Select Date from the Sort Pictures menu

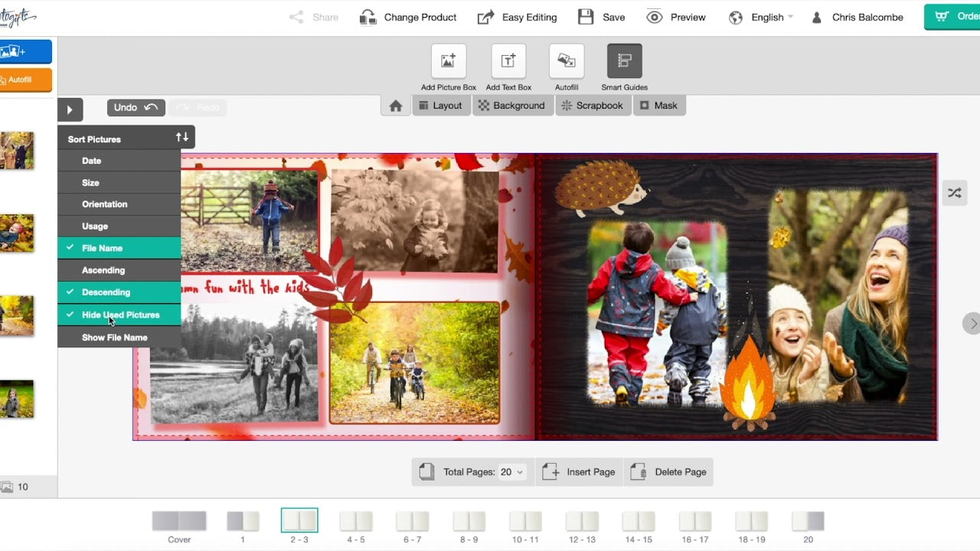point(119,161)
